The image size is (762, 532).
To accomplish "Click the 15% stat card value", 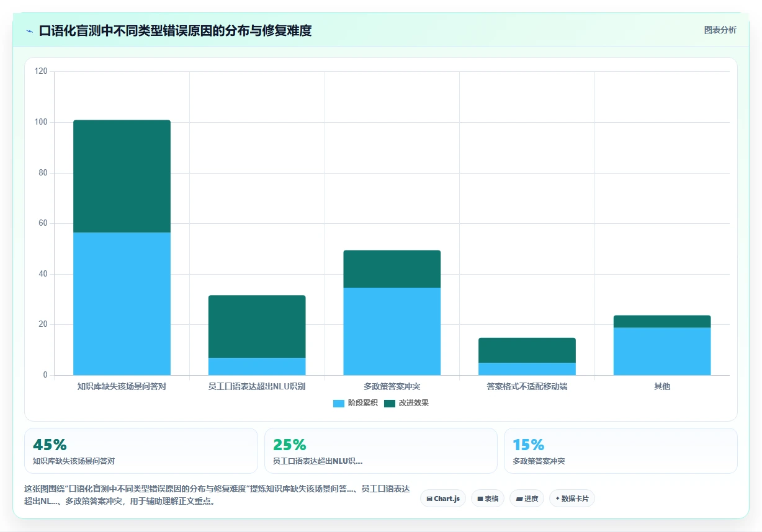I will point(529,445).
